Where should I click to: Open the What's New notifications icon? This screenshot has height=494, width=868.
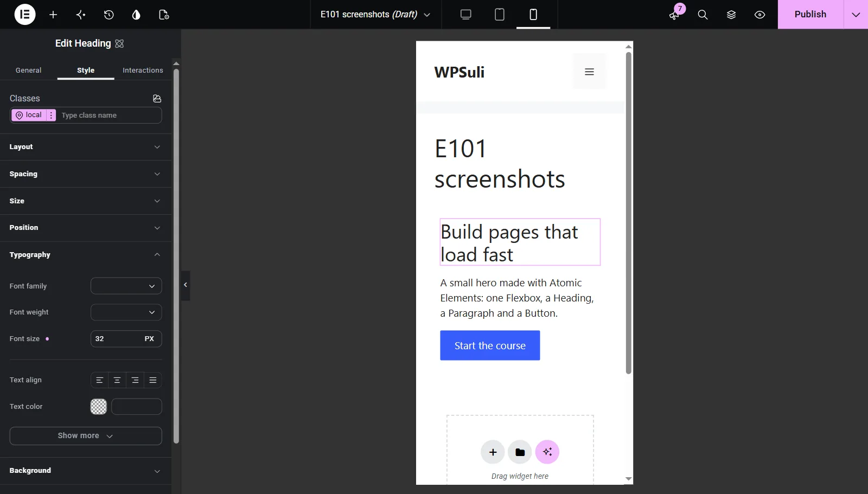674,15
